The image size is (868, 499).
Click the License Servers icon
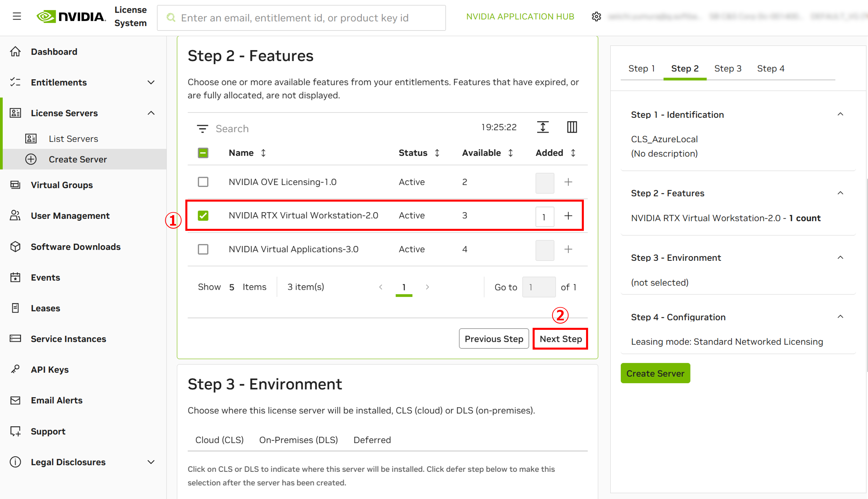(15, 113)
